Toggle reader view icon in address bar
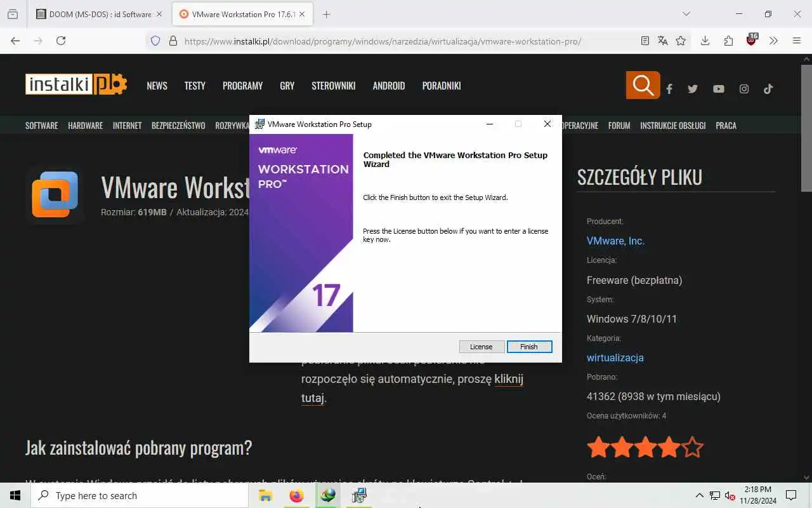This screenshot has height=508, width=812. pos(645,41)
